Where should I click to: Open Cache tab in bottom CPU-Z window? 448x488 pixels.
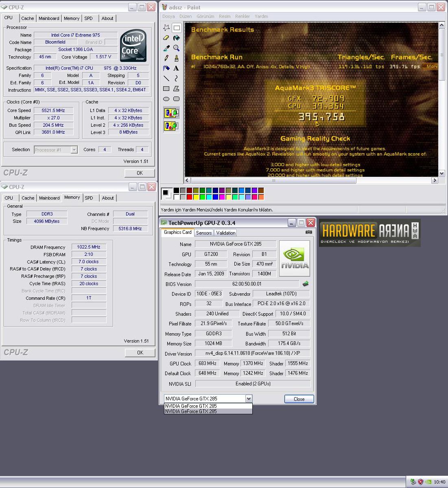[x=28, y=198]
